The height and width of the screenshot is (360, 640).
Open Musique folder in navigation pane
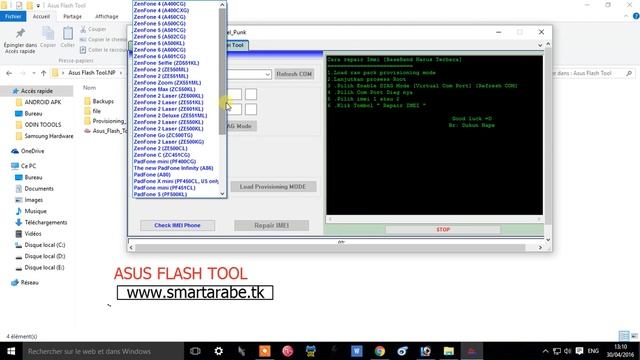[x=36, y=211]
